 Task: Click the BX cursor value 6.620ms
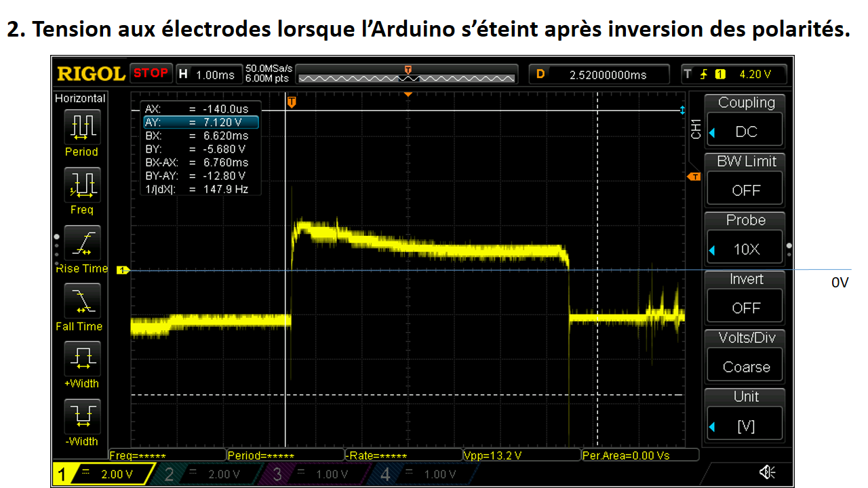tap(225, 136)
